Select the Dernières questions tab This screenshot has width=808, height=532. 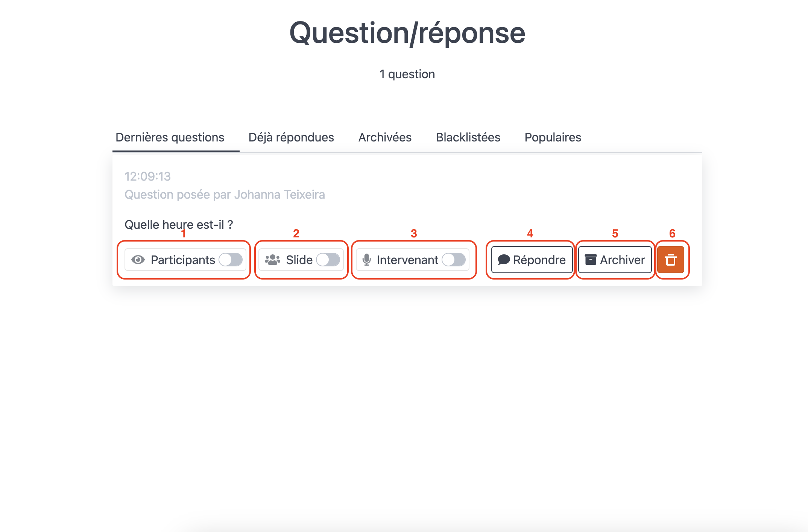[x=170, y=137]
